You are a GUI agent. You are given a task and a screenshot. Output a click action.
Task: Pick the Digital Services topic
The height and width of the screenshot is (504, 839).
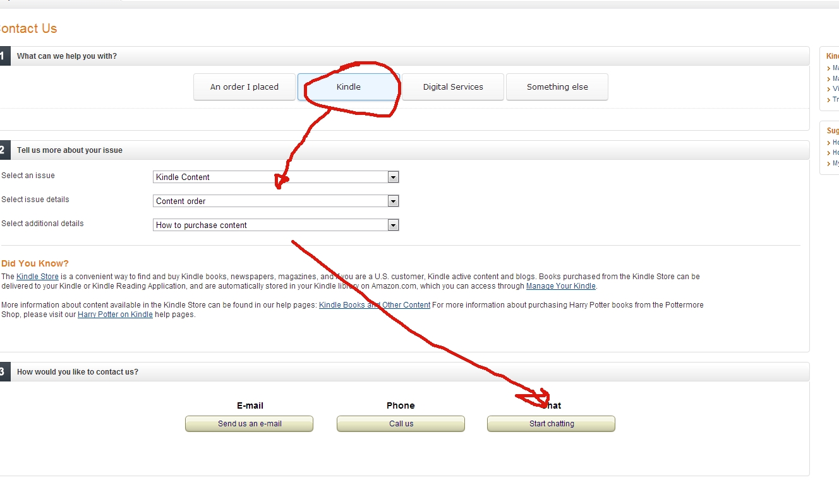pos(453,87)
